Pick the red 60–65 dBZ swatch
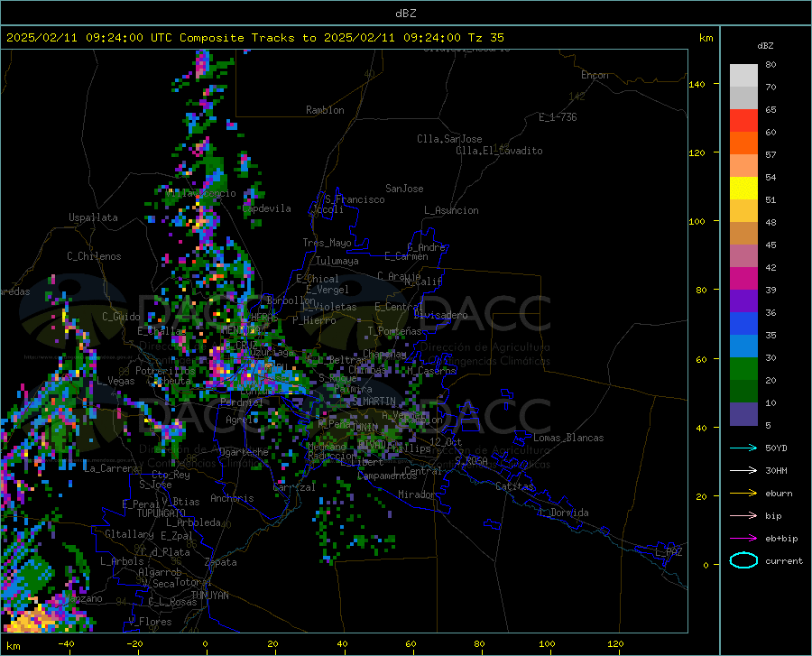This screenshot has width=812, height=656. pyautogui.click(x=743, y=121)
